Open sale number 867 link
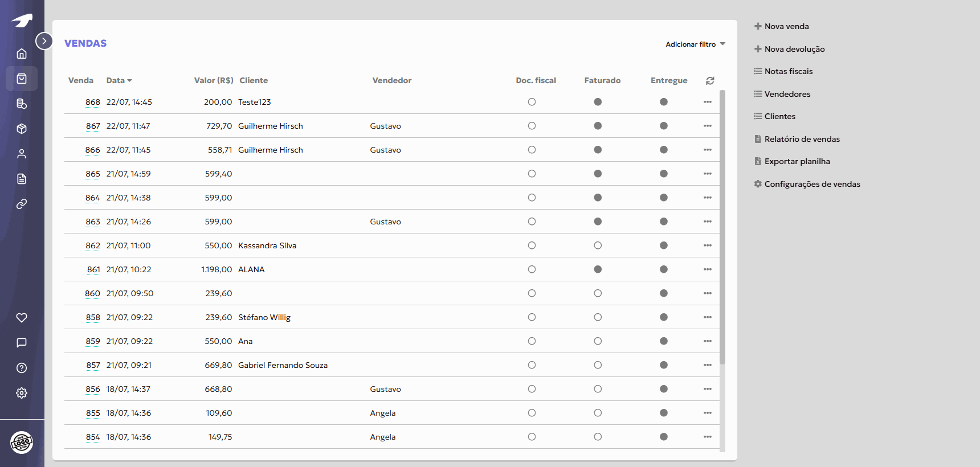980x467 pixels. pyautogui.click(x=93, y=126)
